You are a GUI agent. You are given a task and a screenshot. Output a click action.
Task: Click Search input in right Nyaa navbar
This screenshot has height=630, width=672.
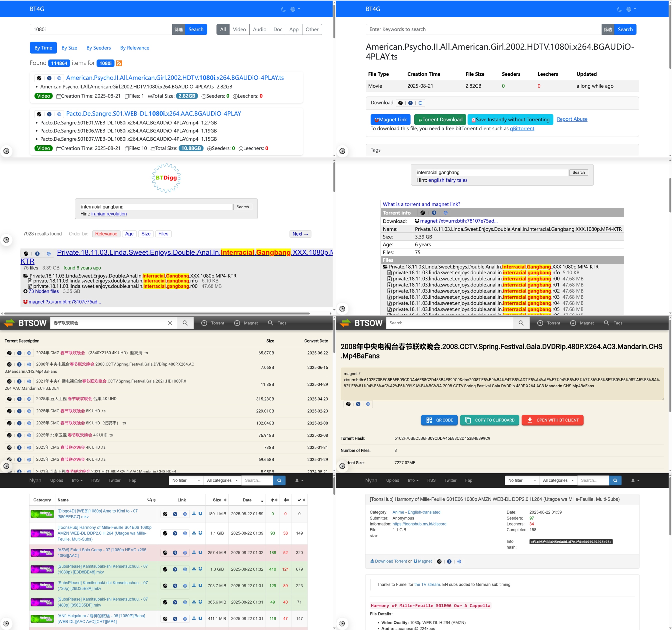click(x=593, y=480)
